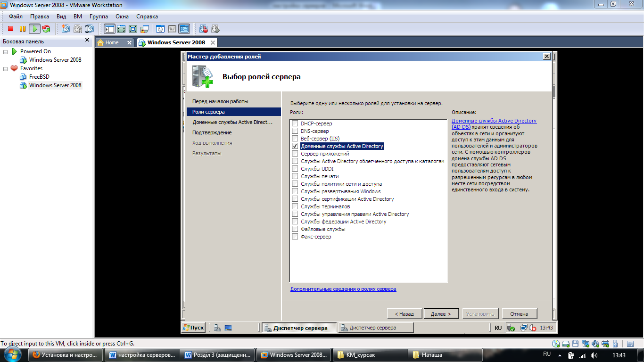The image size is (644, 362).
Task: Click the guest tray network computers icon
Action: (x=523, y=328)
